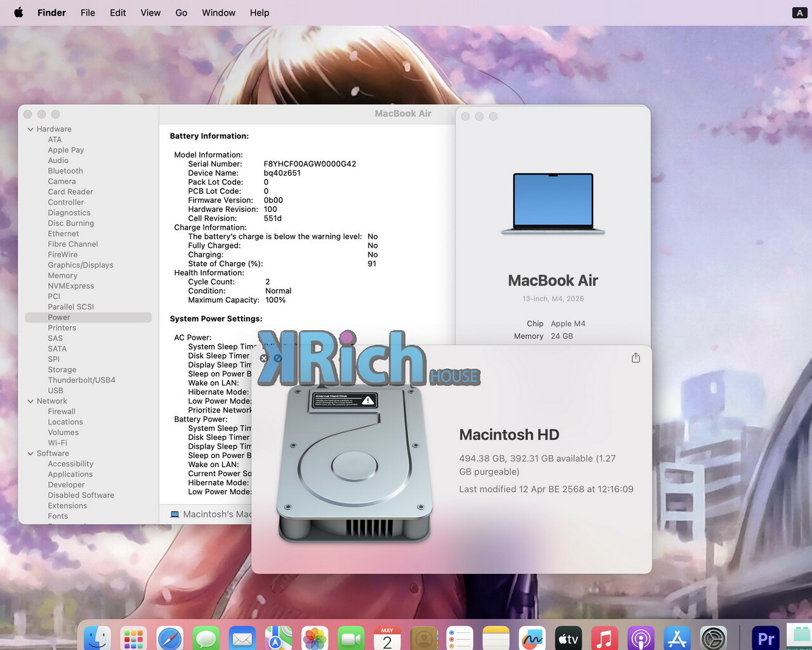
Task: Open the Mail app in Dock
Action: (x=242, y=638)
